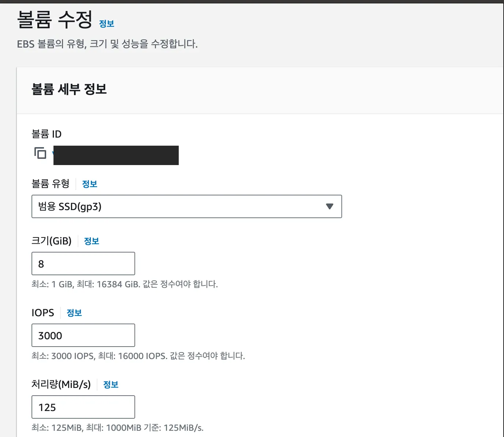Click the throughput field showing 125
Viewport: 504px width, 437px height.
point(83,407)
